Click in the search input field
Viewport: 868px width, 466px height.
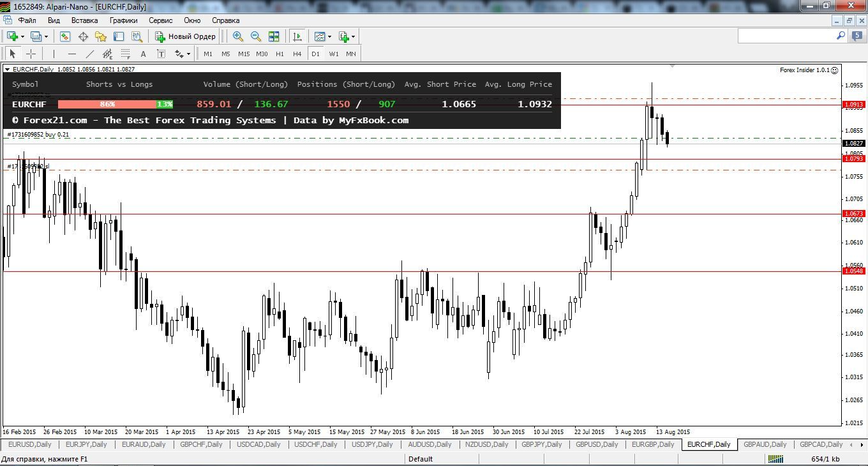point(786,36)
